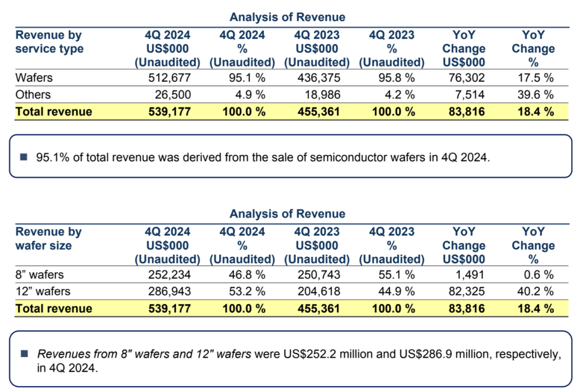Select 12" wafers 4Q 2024 value 286,943
Viewport: 586px width, 392px height.
(x=169, y=291)
